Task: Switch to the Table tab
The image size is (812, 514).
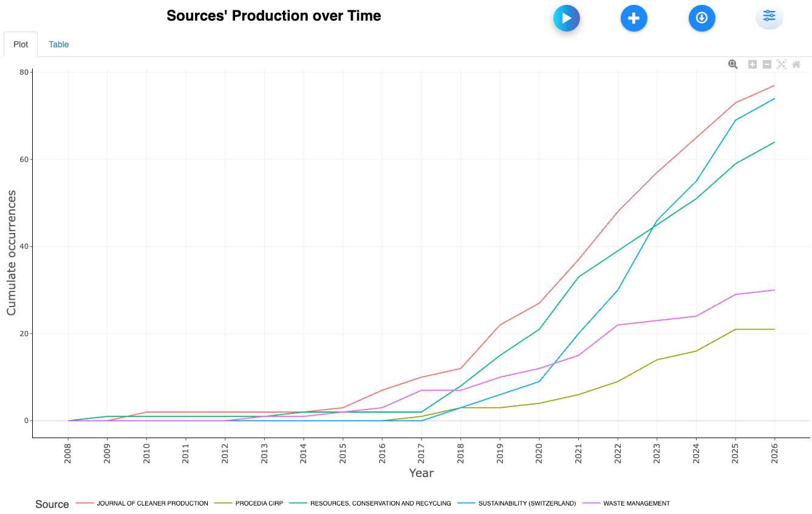Action: tap(59, 44)
